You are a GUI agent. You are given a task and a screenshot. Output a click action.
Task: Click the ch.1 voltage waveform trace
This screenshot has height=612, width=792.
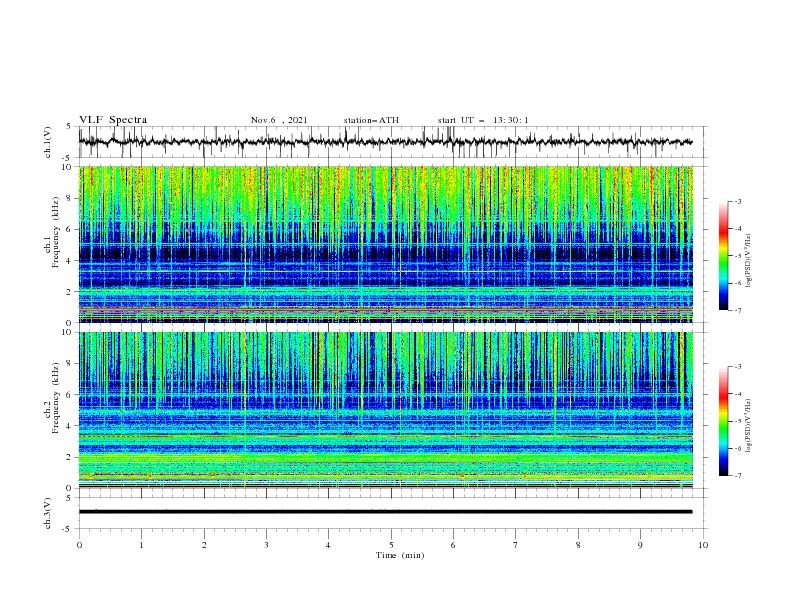[x=385, y=142]
